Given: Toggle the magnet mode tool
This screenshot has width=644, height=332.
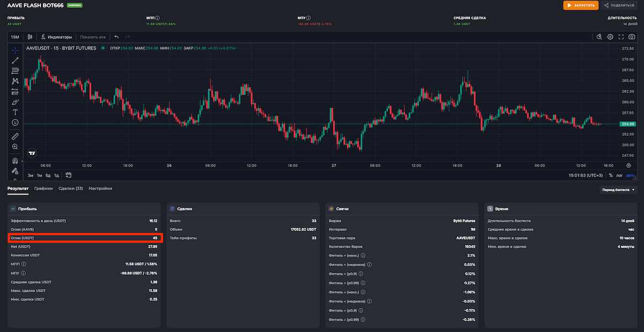Looking at the screenshot, I should 15,160.
